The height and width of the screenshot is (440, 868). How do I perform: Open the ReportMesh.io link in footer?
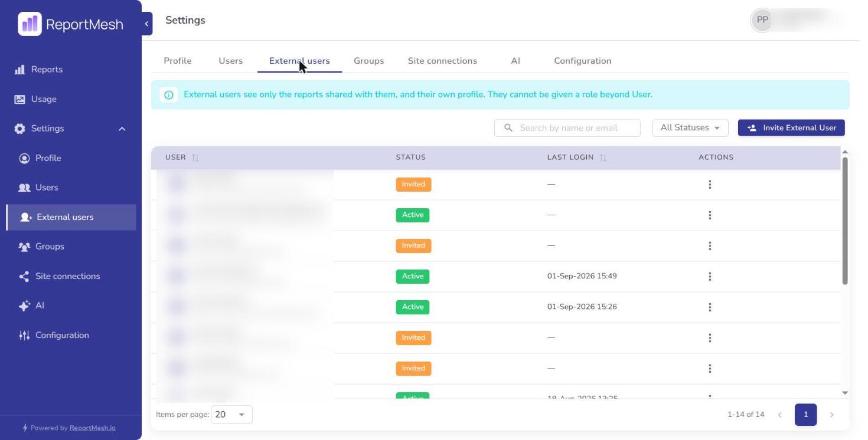(93, 428)
